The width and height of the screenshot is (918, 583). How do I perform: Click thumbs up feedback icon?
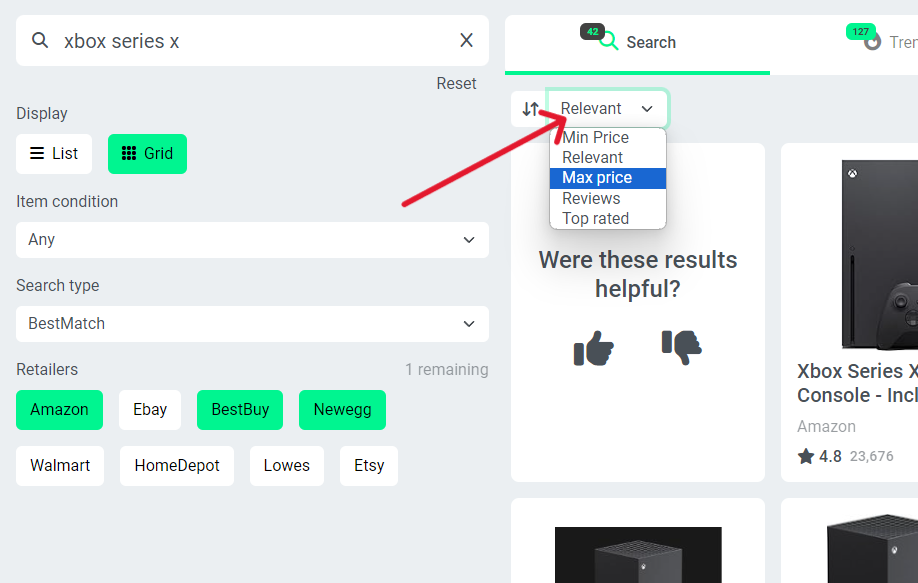pyautogui.click(x=594, y=348)
